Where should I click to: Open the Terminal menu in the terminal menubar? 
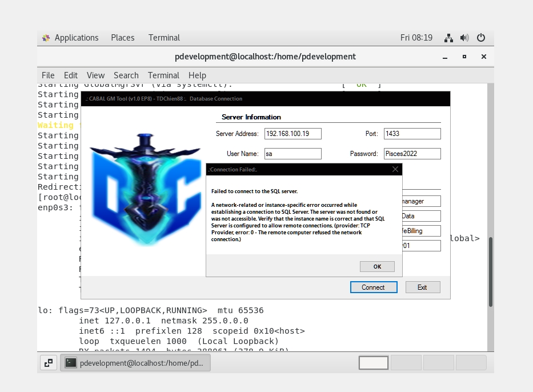(163, 75)
